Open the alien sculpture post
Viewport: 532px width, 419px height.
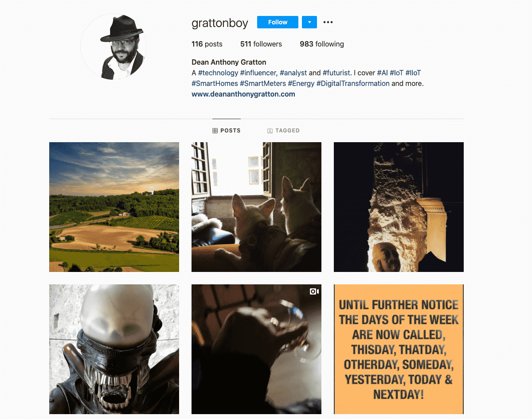114,349
